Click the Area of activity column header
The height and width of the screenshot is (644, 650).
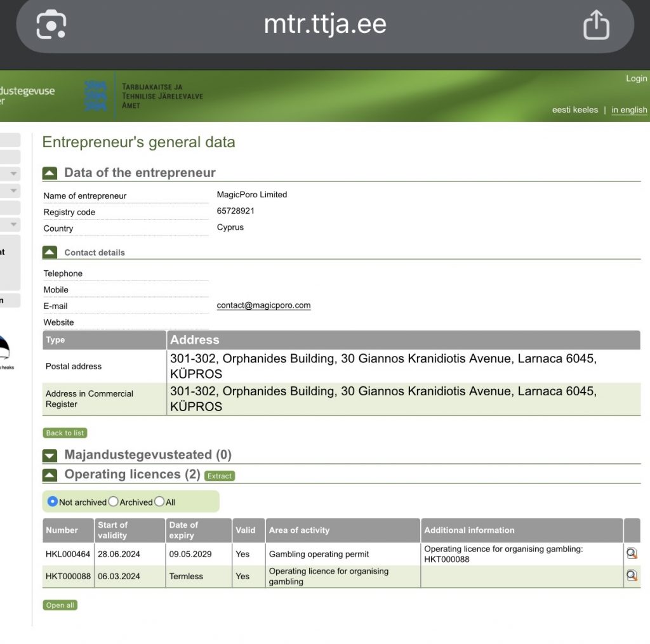point(343,530)
